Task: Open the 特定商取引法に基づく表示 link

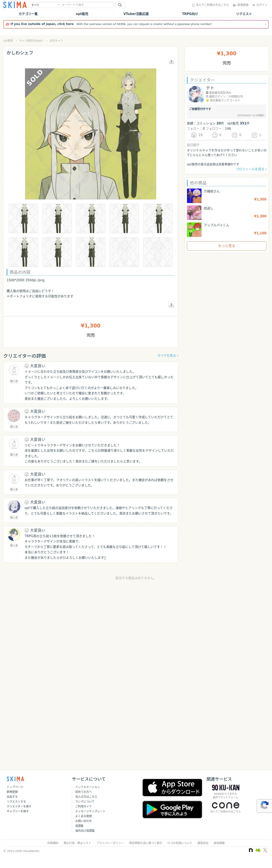Action: (146, 843)
